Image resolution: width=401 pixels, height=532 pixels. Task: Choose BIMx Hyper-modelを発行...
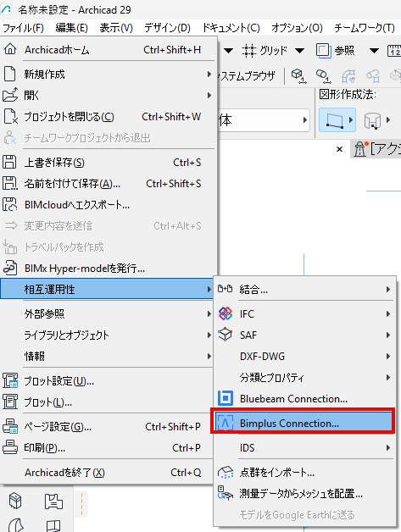(108, 269)
